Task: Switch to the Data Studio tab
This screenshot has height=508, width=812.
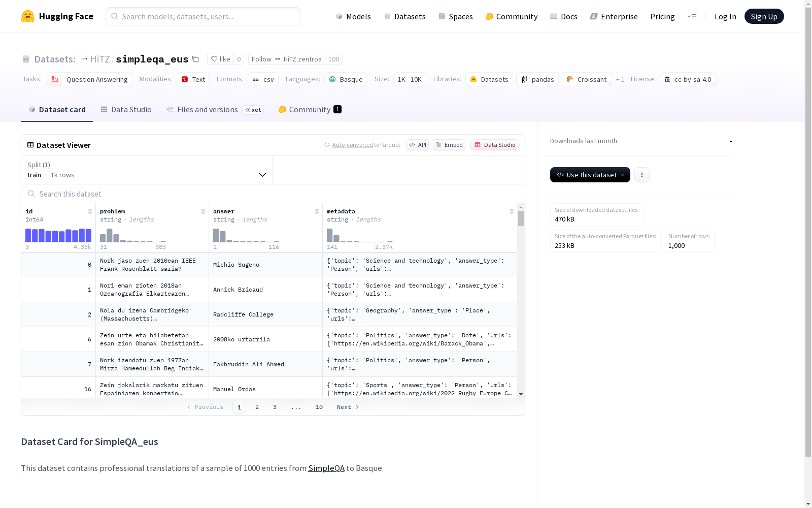Action: [126, 110]
